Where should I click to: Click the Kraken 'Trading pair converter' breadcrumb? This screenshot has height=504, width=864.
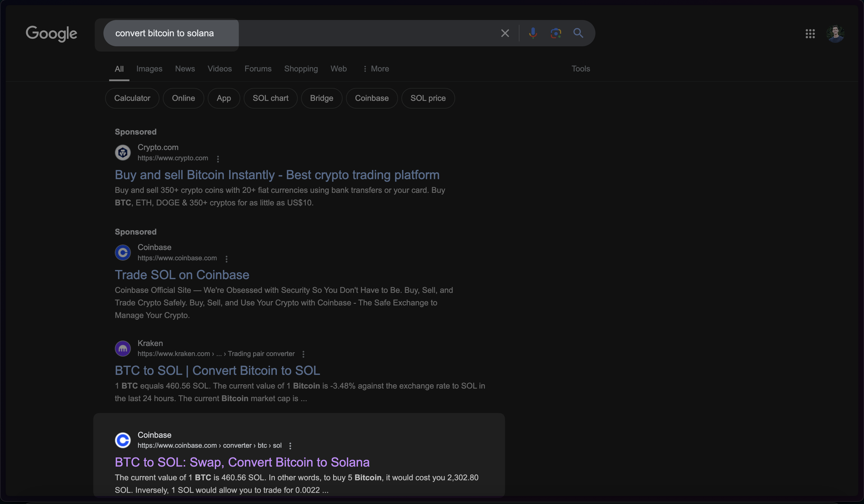(x=261, y=354)
